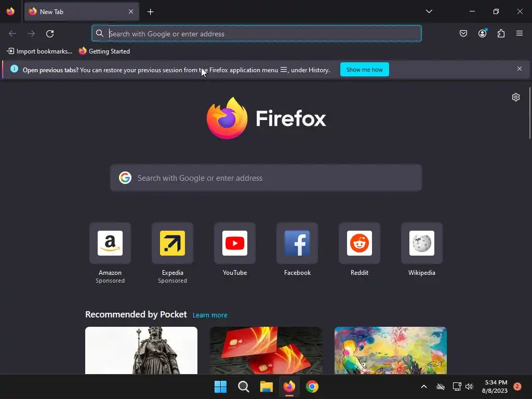Viewport: 532px width, 399px height.
Task: Click the Firefox View icon left of tabs
Action: click(10, 11)
